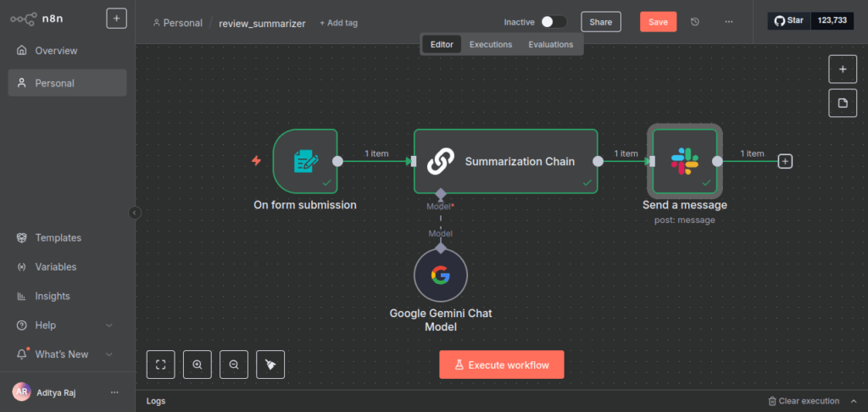868x412 pixels.
Task: Click the Add tag link
Action: click(x=338, y=23)
